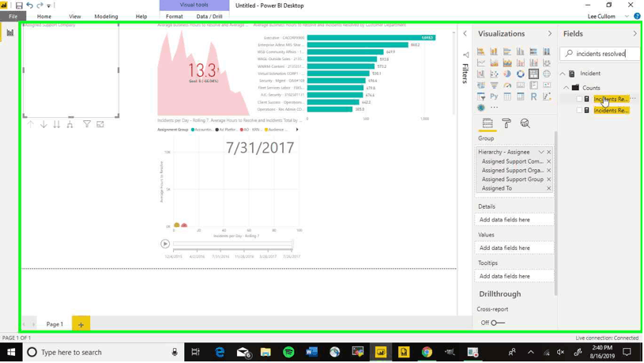Select the funnel visualization

494,85
